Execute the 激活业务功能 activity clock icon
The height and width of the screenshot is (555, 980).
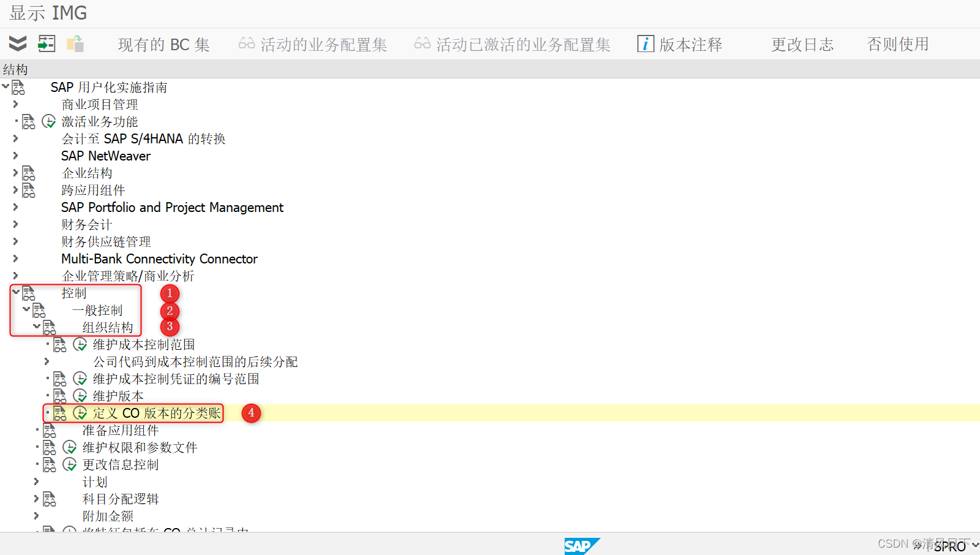(49, 121)
